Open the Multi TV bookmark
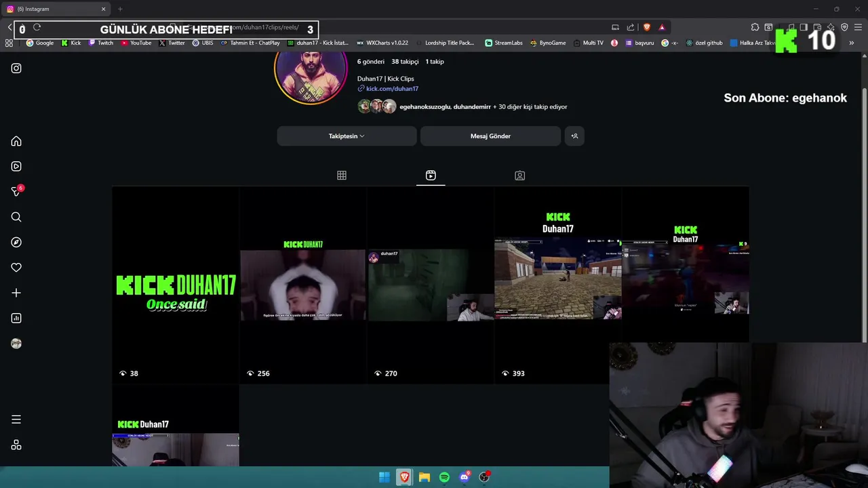Image resolution: width=868 pixels, height=488 pixels. coord(588,43)
